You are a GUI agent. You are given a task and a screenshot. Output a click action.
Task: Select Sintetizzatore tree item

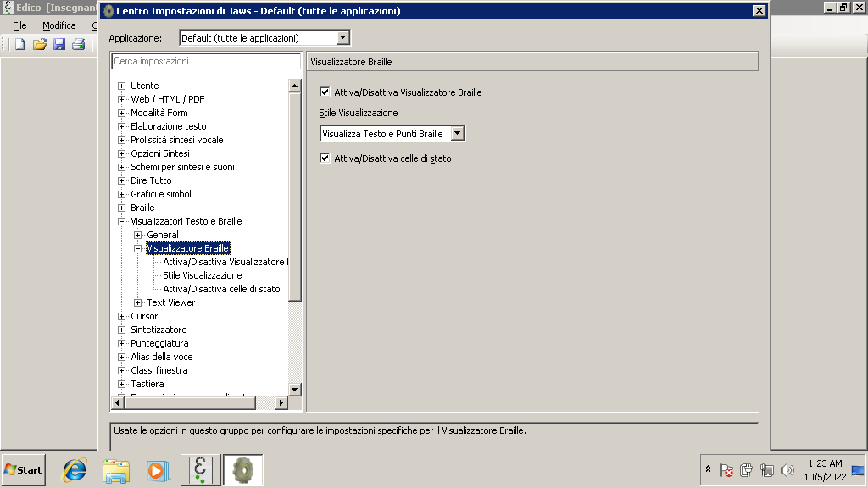159,330
